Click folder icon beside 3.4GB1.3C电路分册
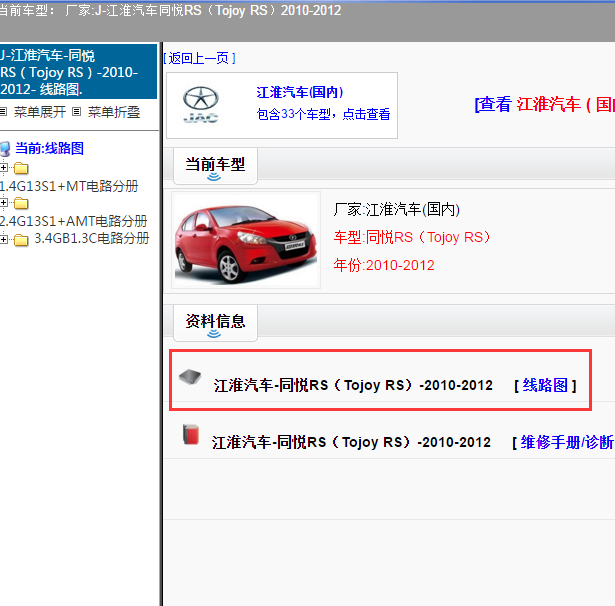Viewport: 615px width, 606px height. click(21, 239)
